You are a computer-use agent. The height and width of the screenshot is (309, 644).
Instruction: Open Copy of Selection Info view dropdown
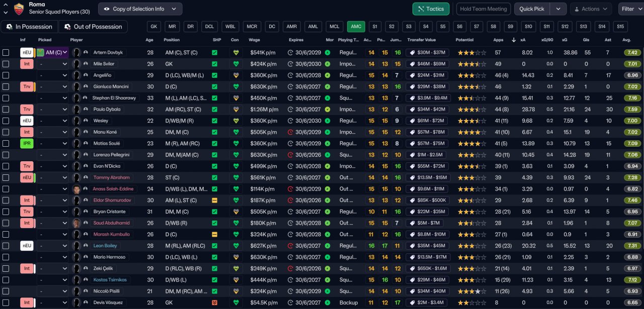click(140, 9)
